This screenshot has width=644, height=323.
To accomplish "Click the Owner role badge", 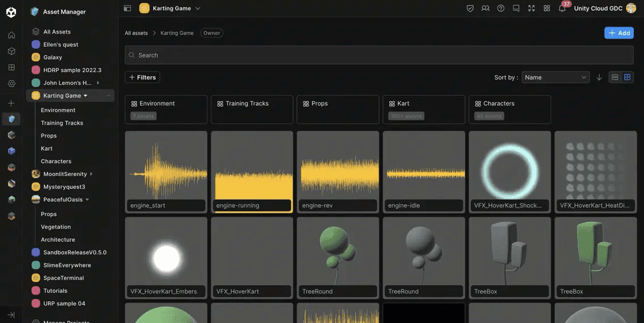I will tap(211, 33).
